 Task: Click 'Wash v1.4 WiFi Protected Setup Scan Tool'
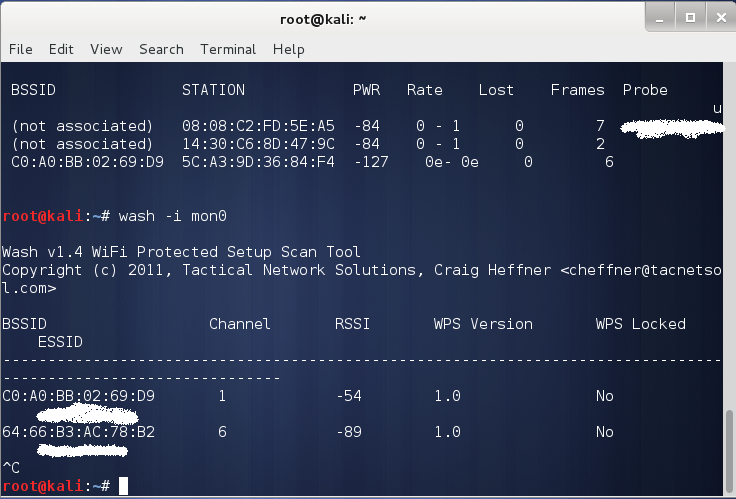[181, 252]
